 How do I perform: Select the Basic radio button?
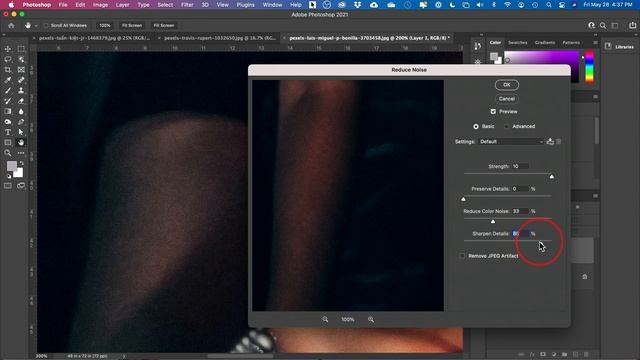tap(476, 127)
